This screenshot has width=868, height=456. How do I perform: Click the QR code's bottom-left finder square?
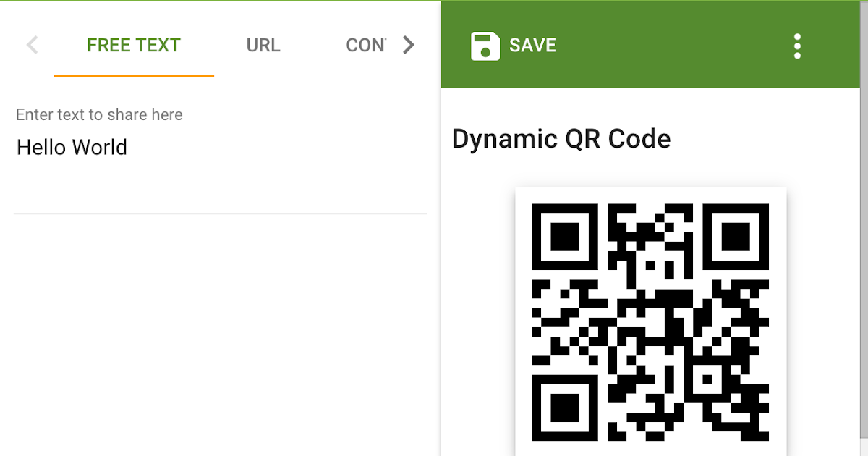(565, 408)
